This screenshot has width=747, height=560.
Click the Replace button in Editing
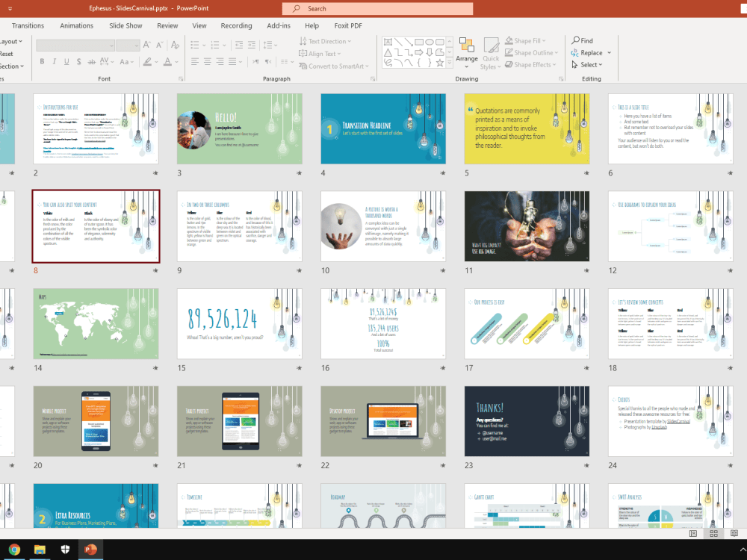(589, 52)
